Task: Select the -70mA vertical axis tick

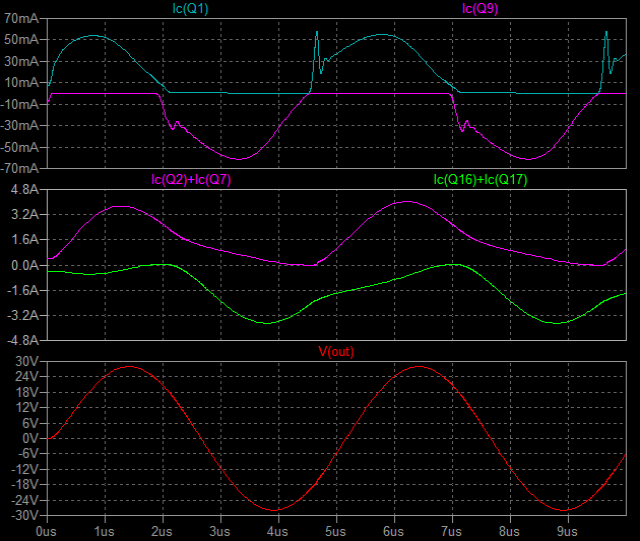Action: point(19,165)
